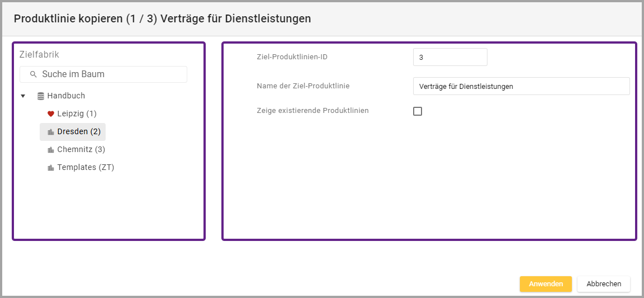Focus the Ziel-Produktlinien-ID field
This screenshot has width=644, height=298.
coord(450,57)
